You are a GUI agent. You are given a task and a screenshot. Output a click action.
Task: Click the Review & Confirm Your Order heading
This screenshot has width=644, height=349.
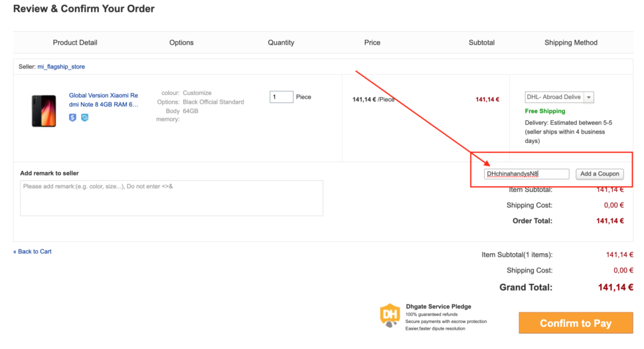tap(84, 9)
